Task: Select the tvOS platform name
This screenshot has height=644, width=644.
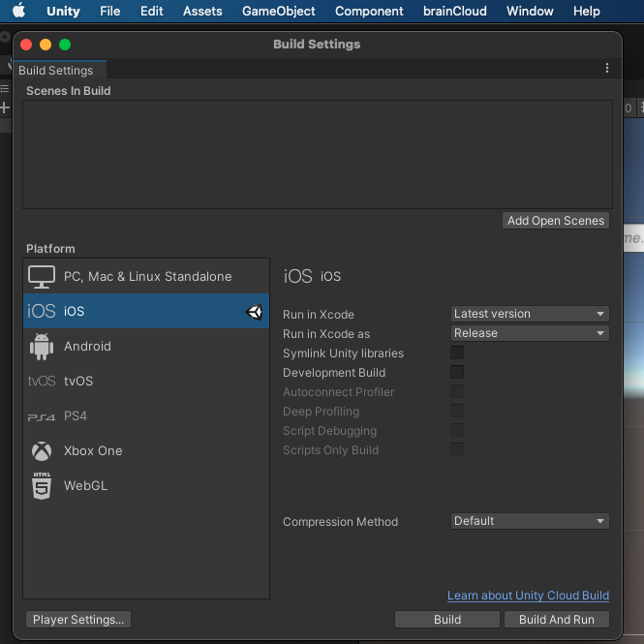Action: coord(78,382)
